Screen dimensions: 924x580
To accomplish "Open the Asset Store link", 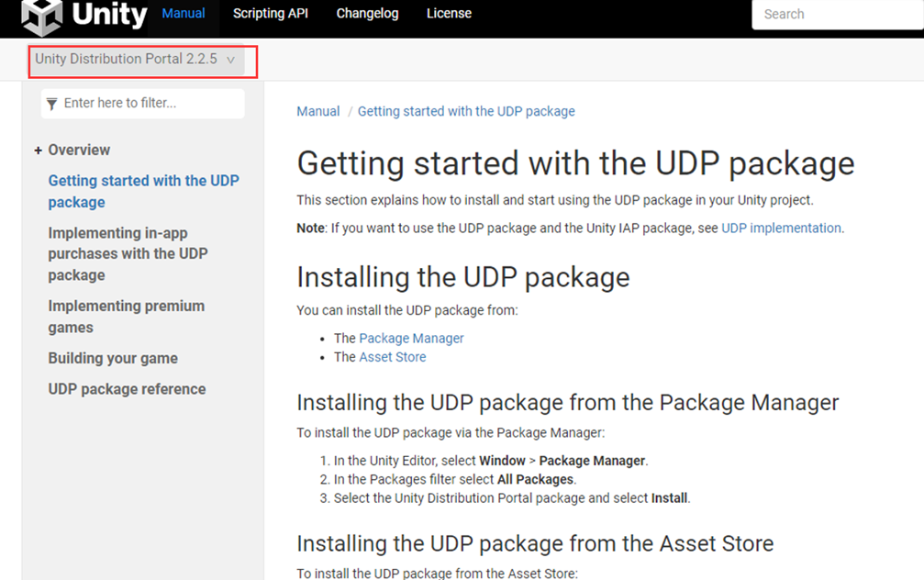I will (393, 356).
